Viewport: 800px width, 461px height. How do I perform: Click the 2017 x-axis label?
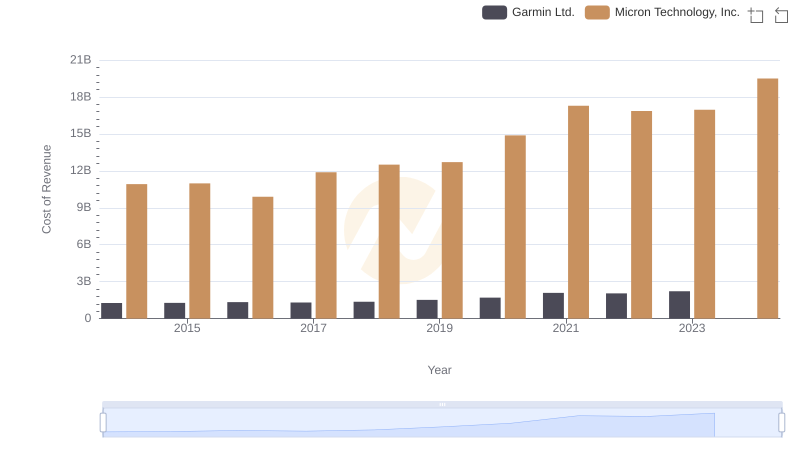(x=313, y=328)
